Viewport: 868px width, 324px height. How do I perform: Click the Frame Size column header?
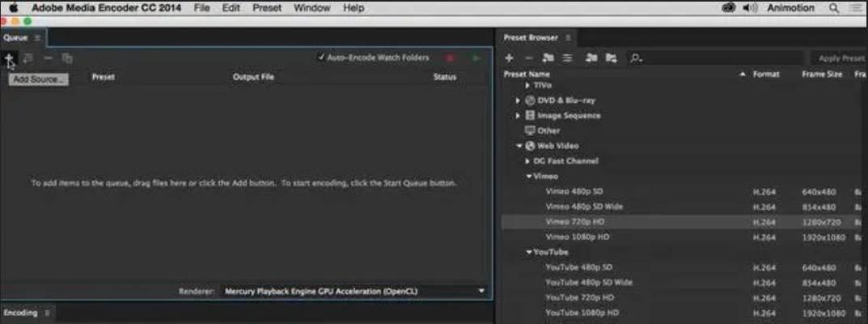point(822,75)
